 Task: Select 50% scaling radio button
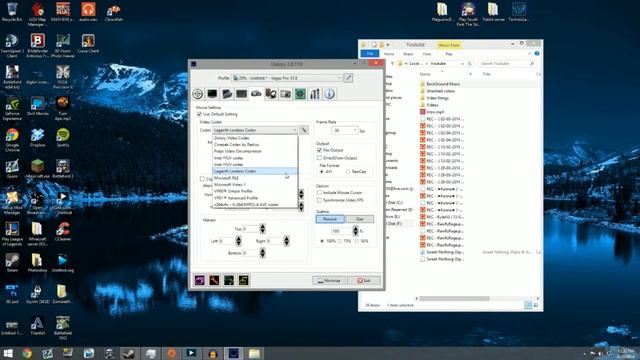357,241
